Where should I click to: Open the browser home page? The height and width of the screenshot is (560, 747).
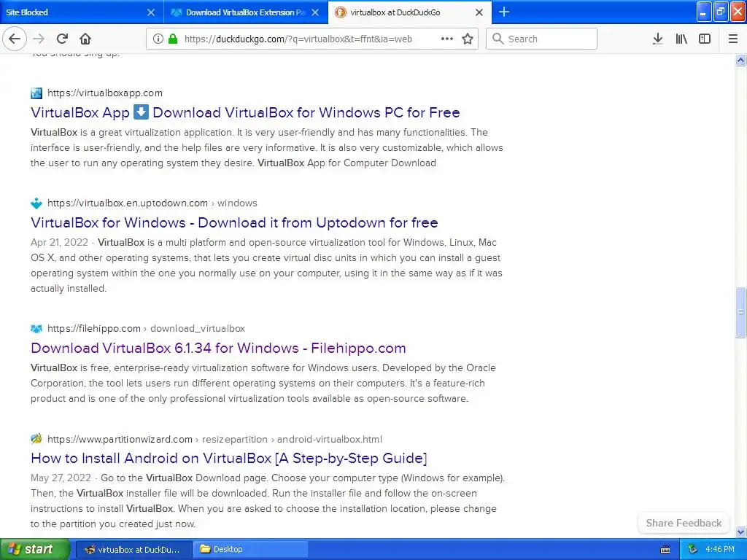click(x=85, y=39)
